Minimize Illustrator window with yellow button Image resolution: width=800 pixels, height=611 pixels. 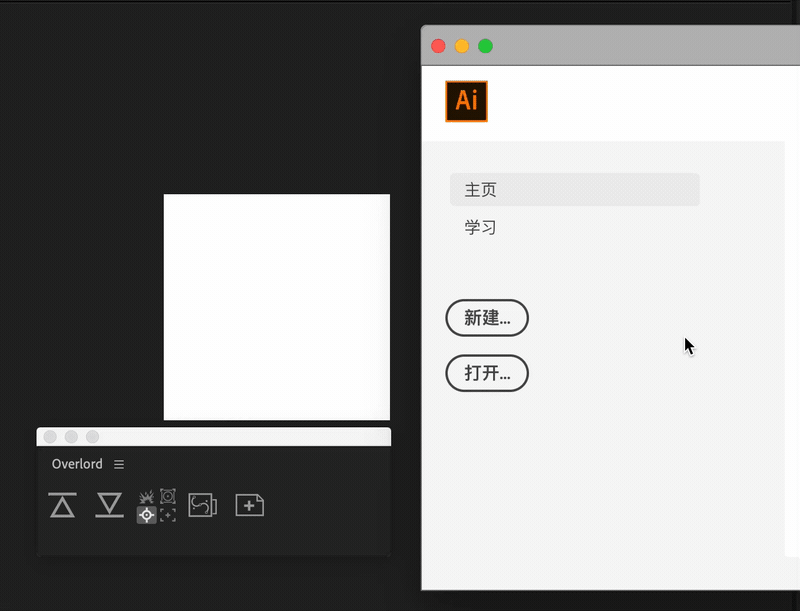[x=462, y=46]
